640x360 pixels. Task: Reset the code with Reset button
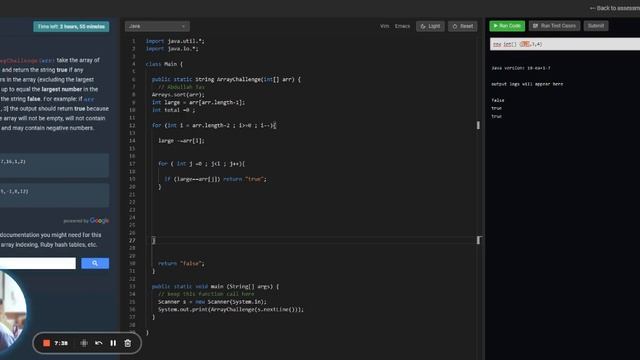click(x=463, y=26)
